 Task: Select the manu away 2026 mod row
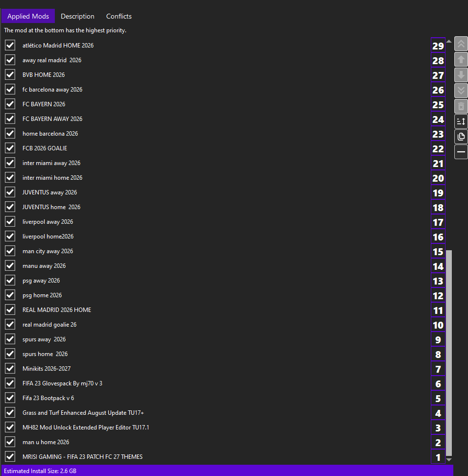pos(224,265)
